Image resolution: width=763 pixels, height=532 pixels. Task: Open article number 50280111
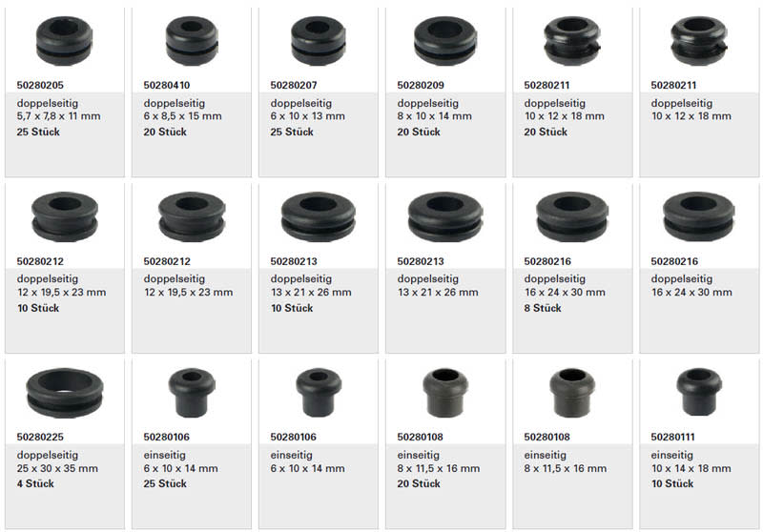(x=673, y=437)
